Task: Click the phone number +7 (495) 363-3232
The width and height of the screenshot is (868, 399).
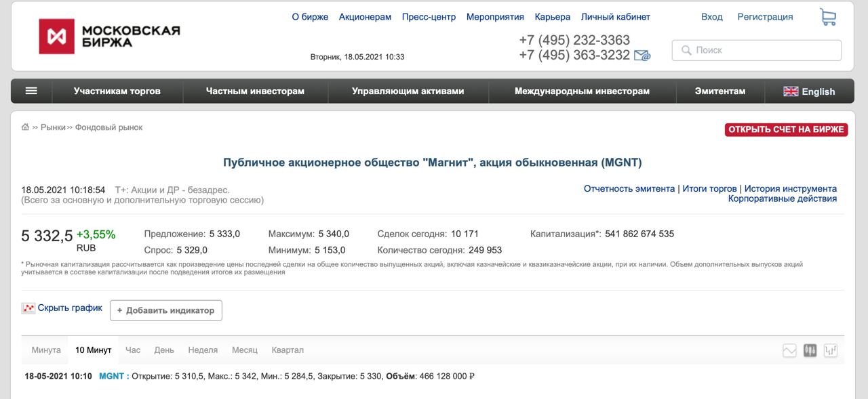Action: point(574,56)
